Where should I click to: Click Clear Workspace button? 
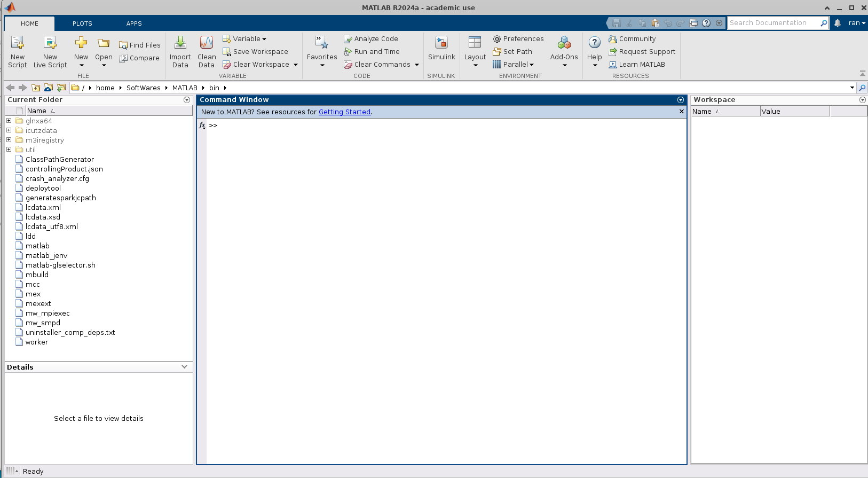click(256, 65)
